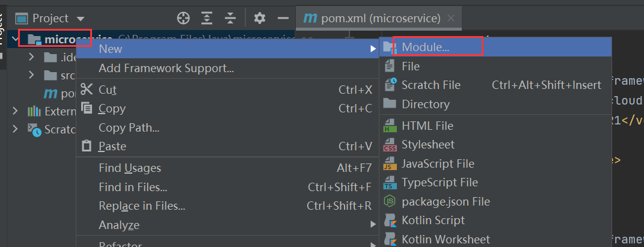Select New Module...
The image size is (644, 247).
pyautogui.click(x=495, y=47)
